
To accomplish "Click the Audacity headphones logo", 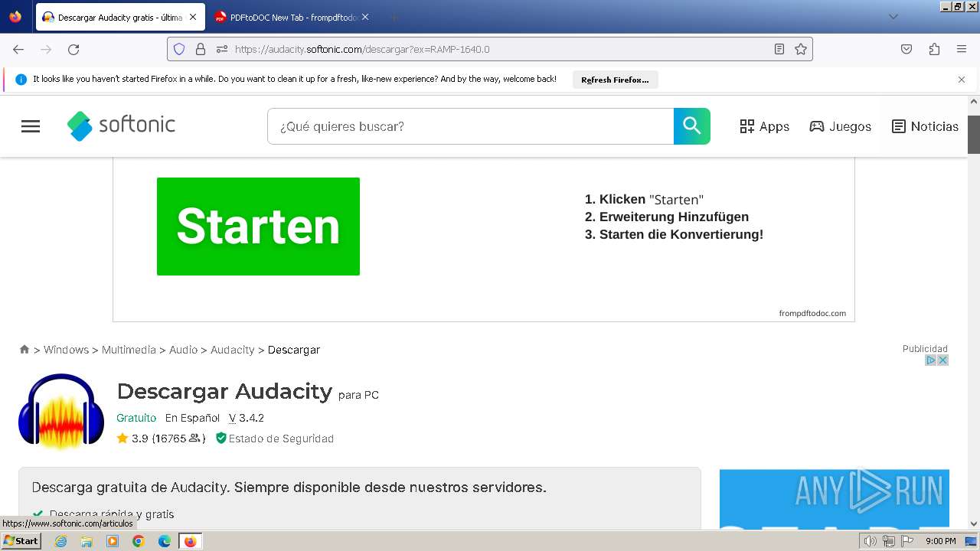I will coord(61,411).
